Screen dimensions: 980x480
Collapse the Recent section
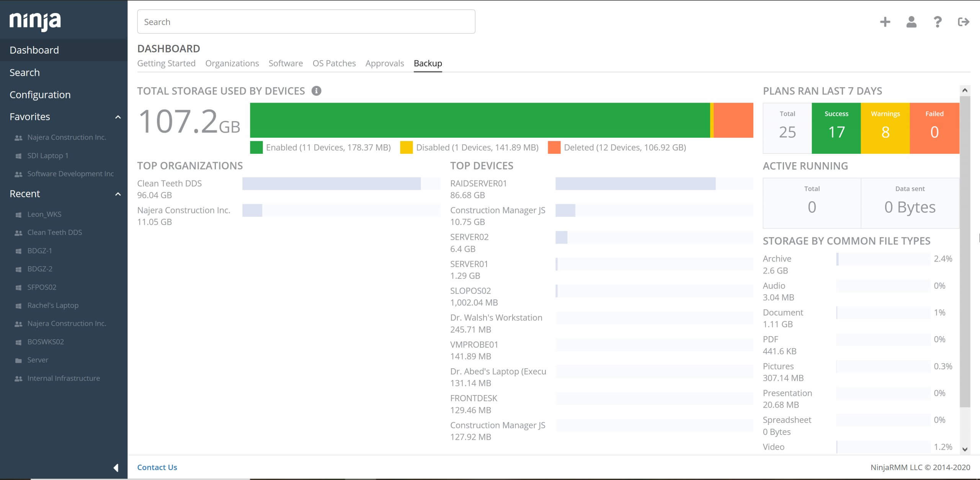(118, 194)
